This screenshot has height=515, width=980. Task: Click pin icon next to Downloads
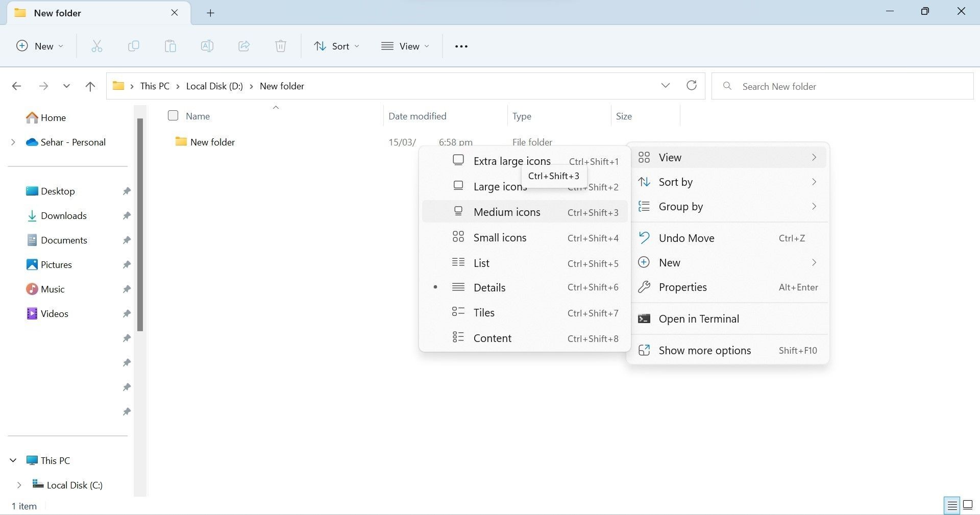[127, 215]
